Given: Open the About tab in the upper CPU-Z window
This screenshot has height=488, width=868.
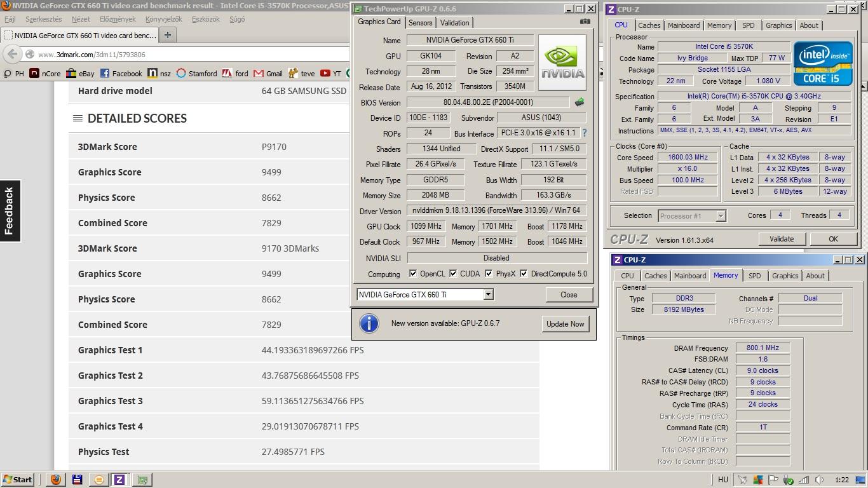Looking at the screenshot, I should tap(809, 25).
